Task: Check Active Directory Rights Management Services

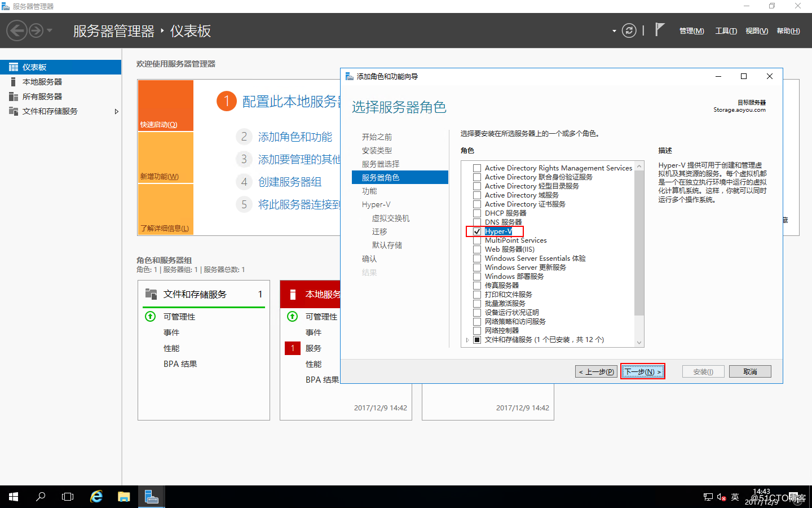Action: click(477, 168)
